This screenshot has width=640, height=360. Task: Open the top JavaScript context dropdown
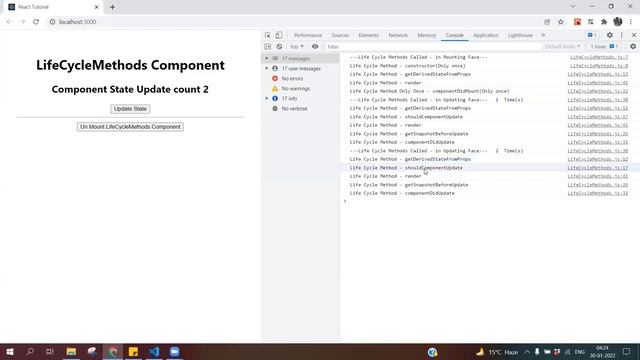(x=297, y=47)
